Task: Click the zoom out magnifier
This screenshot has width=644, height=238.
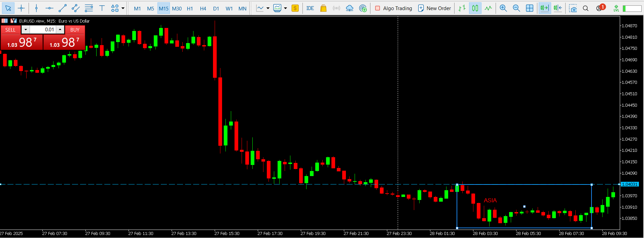Action: tap(516, 8)
